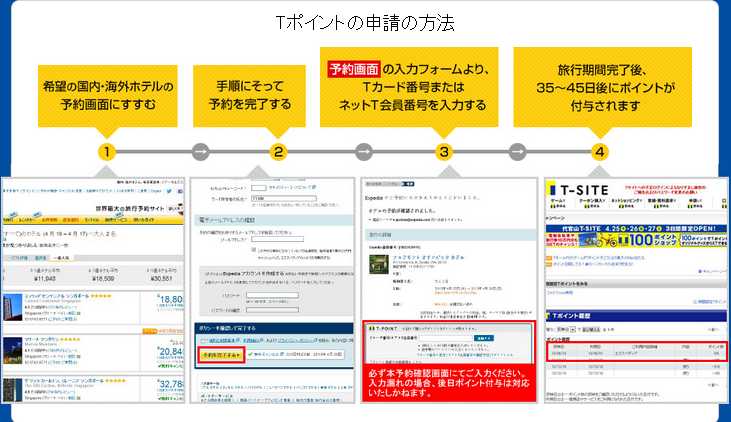
Task: Open the 代官山T-SITE 3日間限定OPEN banner
Action: 636,228
